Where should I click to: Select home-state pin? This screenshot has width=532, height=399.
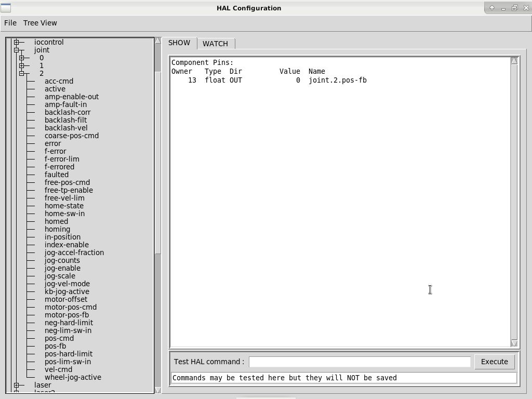tap(64, 206)
